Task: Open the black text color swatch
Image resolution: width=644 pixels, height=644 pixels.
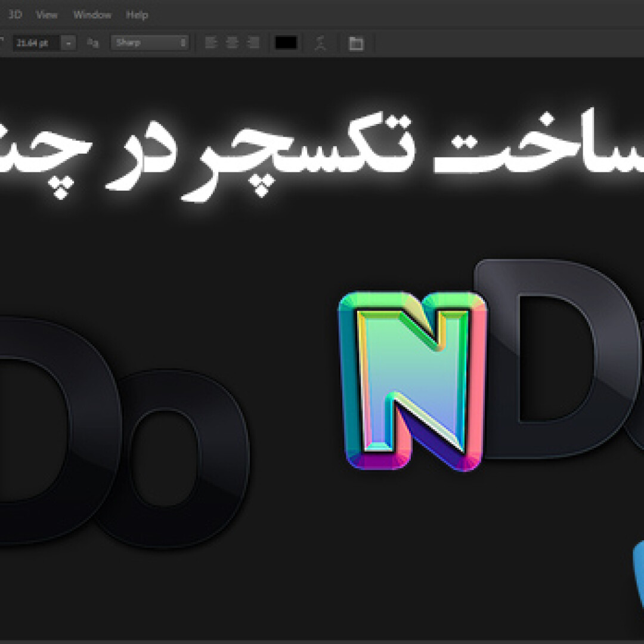Action: [x=286, y=43]
